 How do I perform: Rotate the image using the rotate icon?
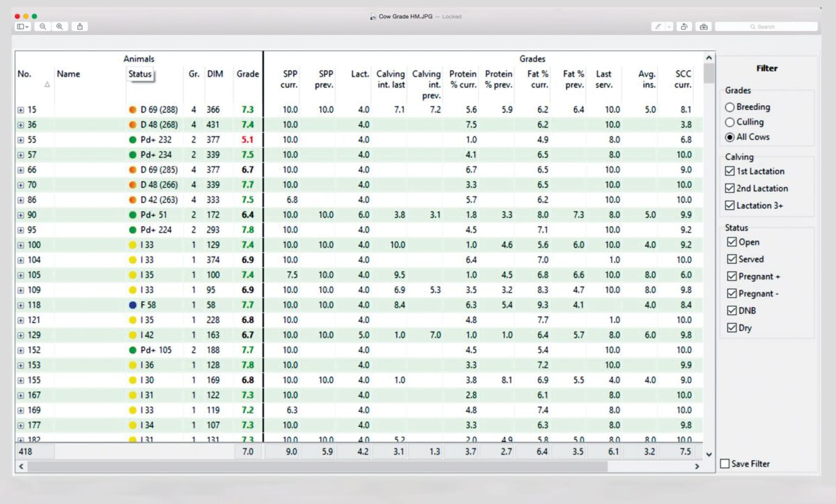coord(684,26)
